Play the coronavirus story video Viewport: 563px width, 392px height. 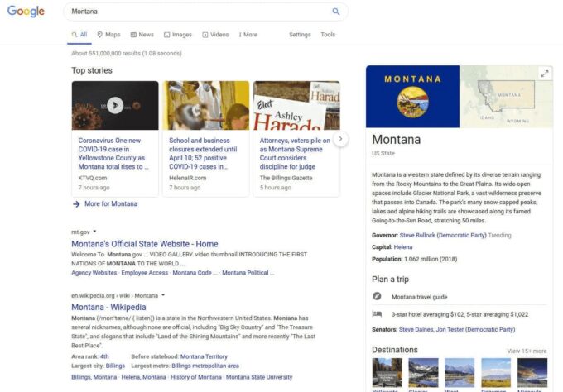click(115, 105)
